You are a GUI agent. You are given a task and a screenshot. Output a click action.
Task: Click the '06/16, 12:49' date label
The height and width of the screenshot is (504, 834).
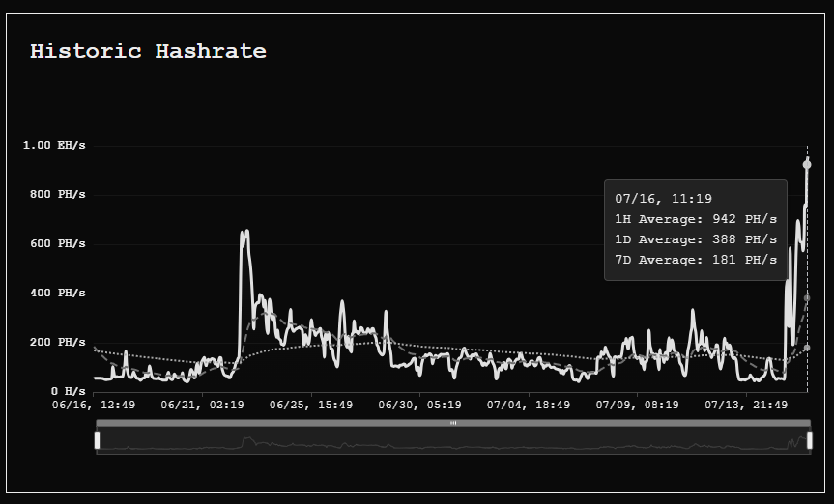94,406
